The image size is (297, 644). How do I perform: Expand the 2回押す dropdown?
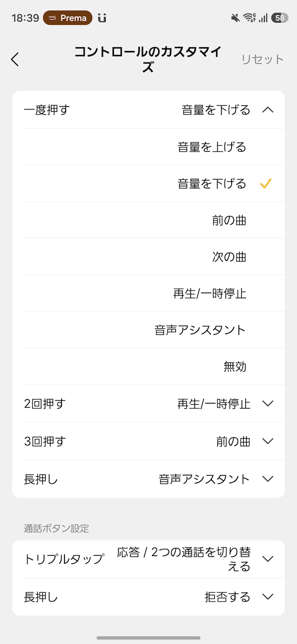267,404
